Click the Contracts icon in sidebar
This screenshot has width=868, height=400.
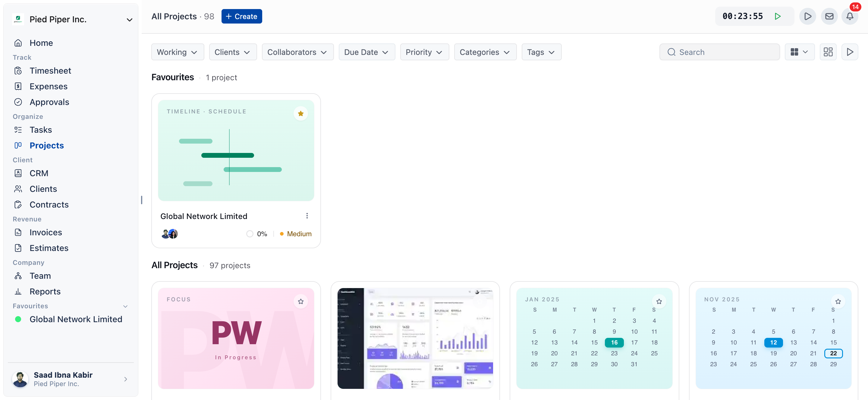click(x=18, y=205)
